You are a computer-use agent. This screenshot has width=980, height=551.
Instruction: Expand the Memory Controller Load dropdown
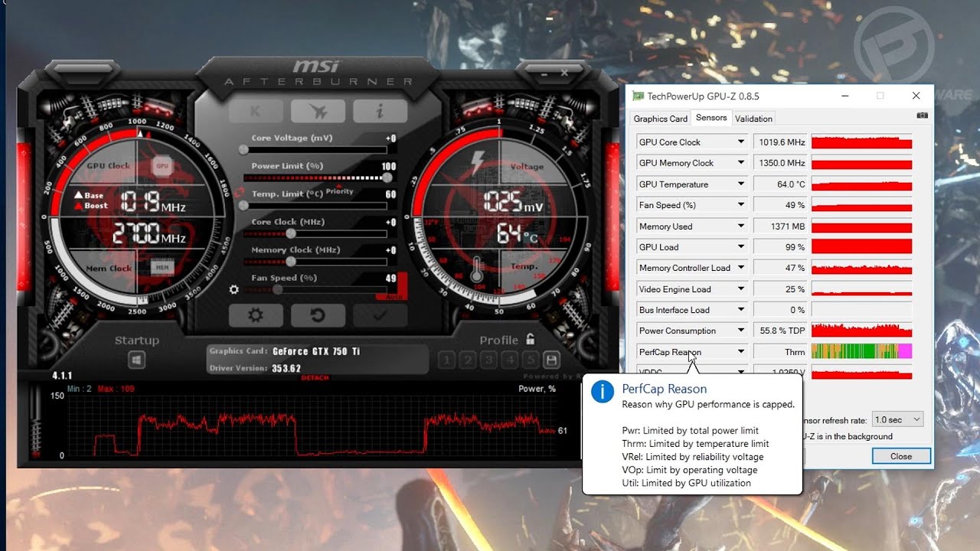pyautogui.click(x=740, y=268)
